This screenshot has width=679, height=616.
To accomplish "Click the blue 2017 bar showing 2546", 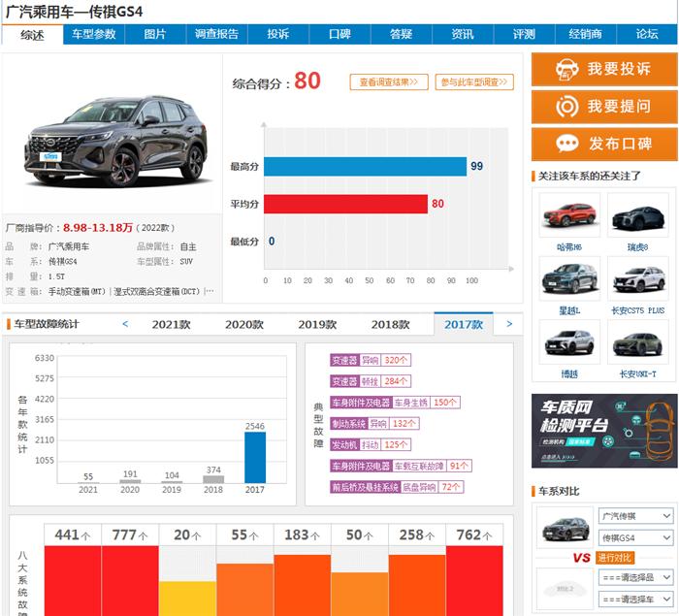I will (x=255, y=458).
